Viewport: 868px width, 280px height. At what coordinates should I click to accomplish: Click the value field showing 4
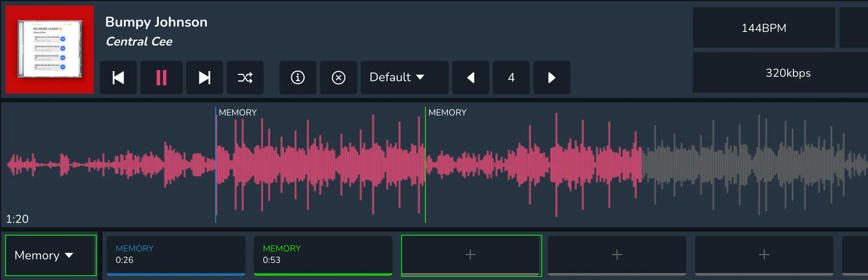click(511, 78)
